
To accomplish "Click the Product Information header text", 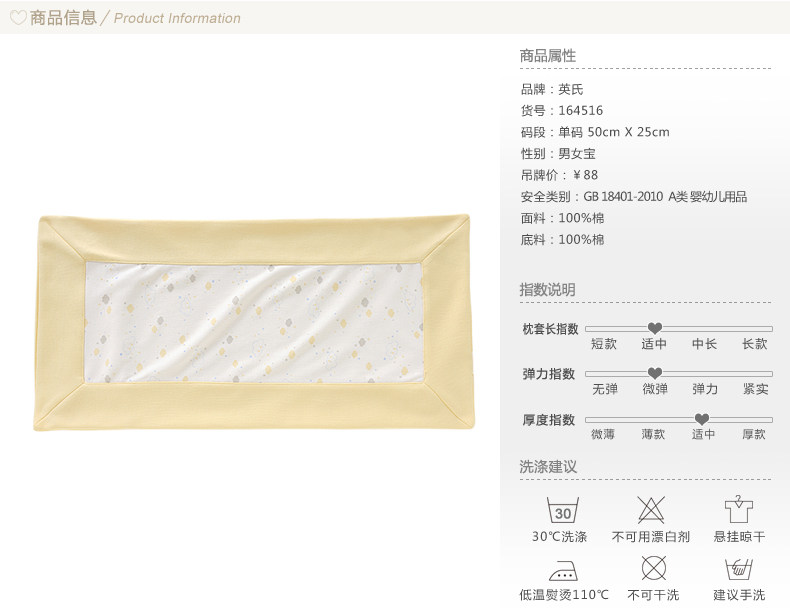I will click(x=177, y=19).
